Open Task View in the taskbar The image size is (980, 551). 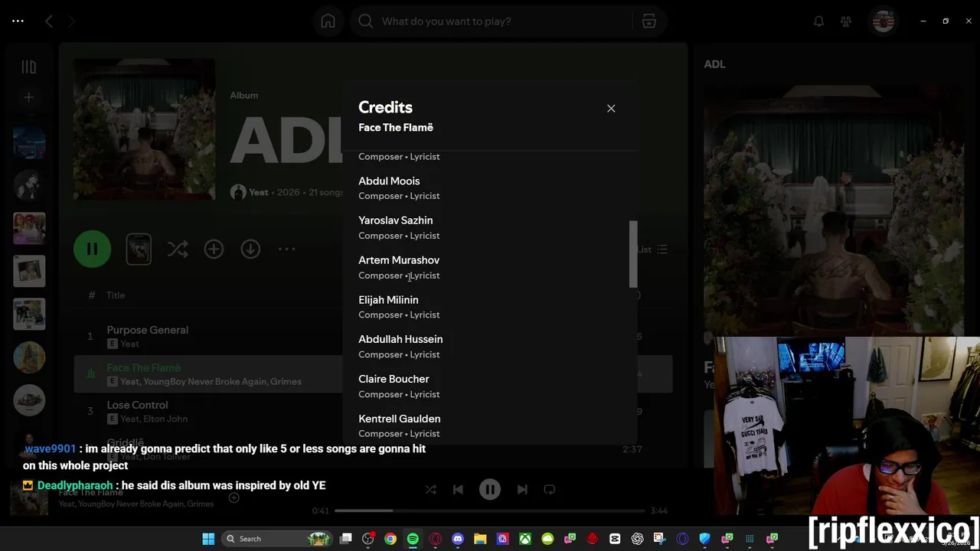(x=346, y=539)
